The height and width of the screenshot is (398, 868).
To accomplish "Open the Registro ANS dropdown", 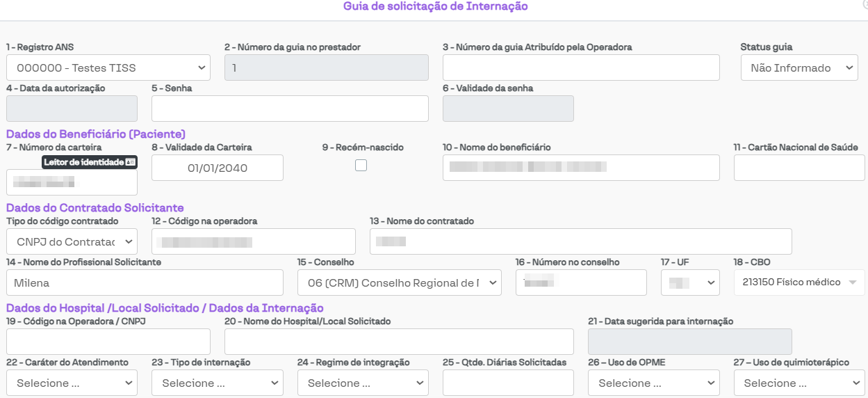I will 108,67.
